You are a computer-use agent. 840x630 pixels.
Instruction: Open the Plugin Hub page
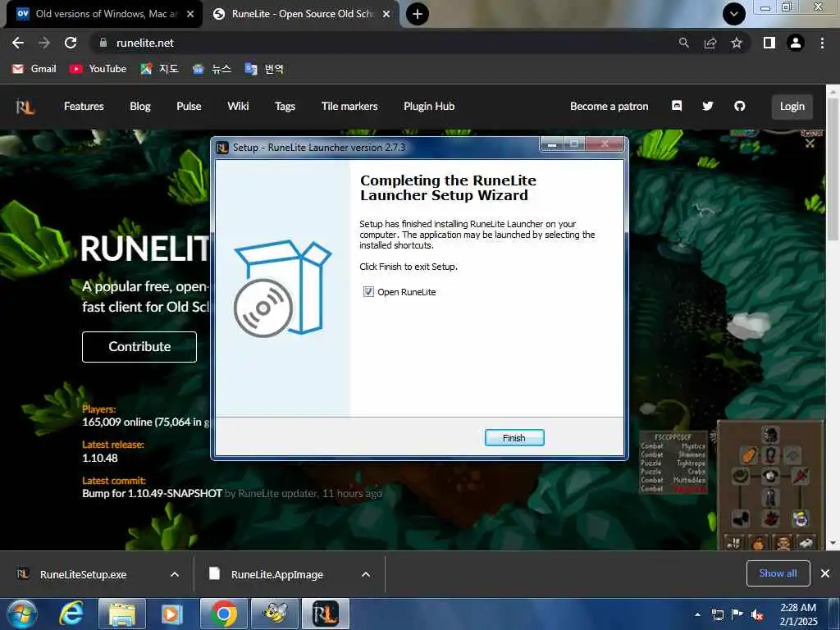click(x=429, y=106)
